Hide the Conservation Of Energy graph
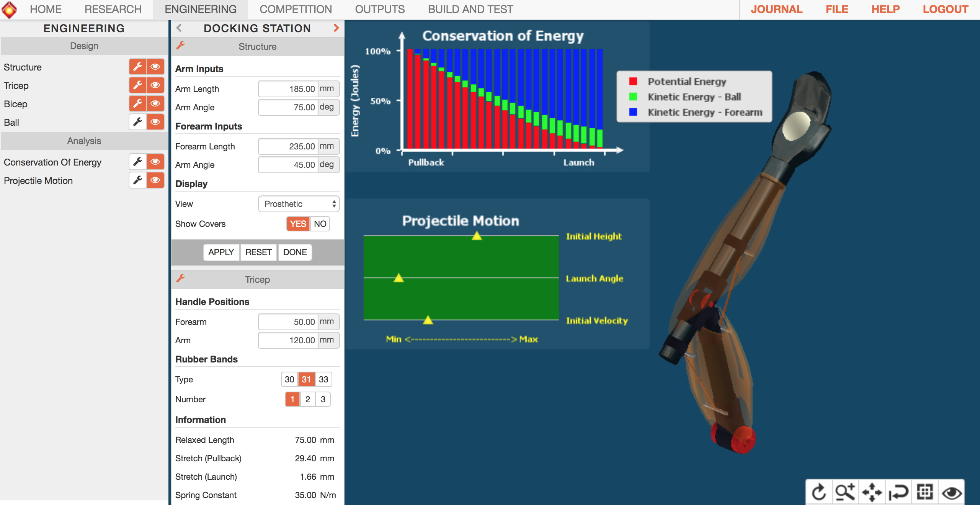Screen dimensions: 980x505 [155, 162]
